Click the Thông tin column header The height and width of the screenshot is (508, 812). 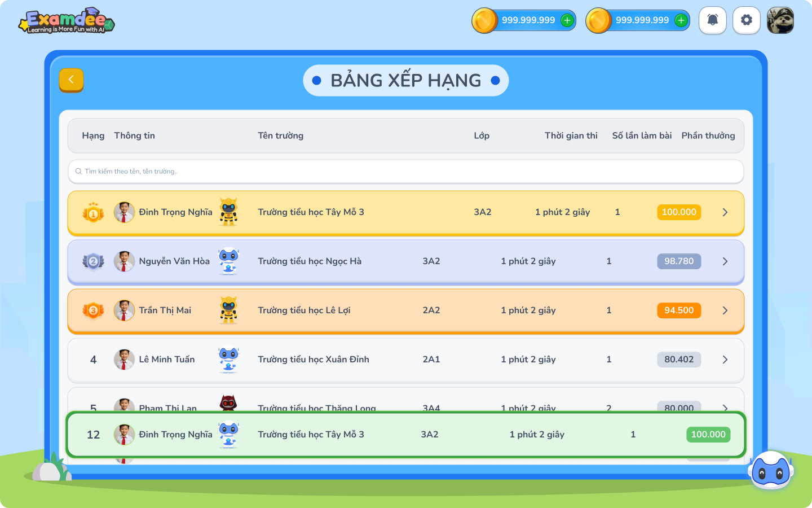point(134,136)
